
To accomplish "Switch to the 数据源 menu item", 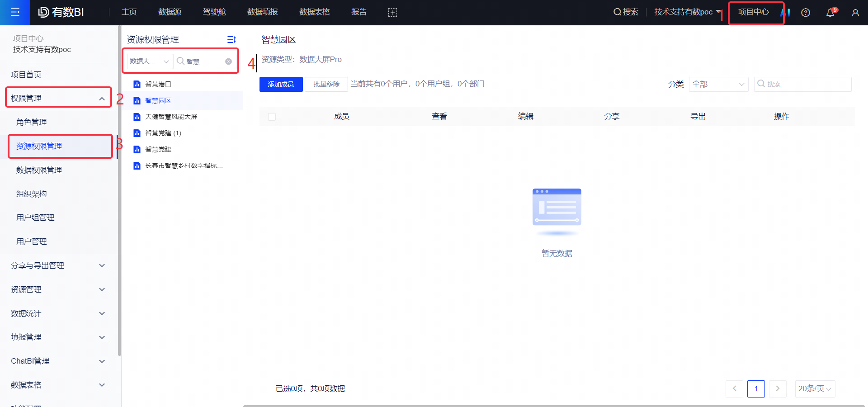I will point(170,12).
